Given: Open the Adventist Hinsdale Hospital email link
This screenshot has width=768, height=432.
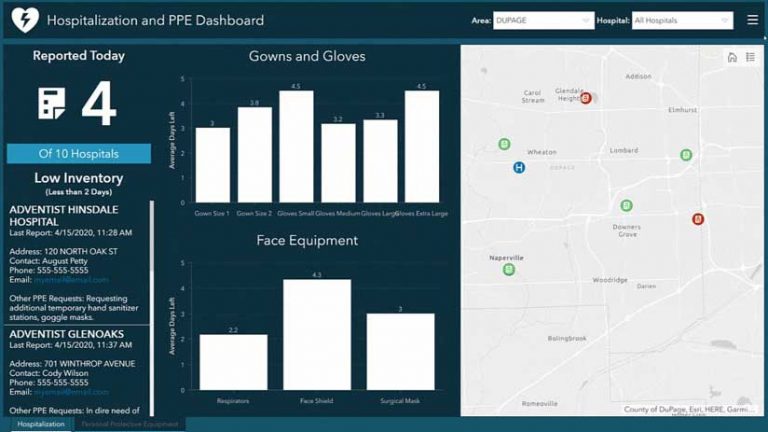Looking at the screenshot, I should pos(72,280).
